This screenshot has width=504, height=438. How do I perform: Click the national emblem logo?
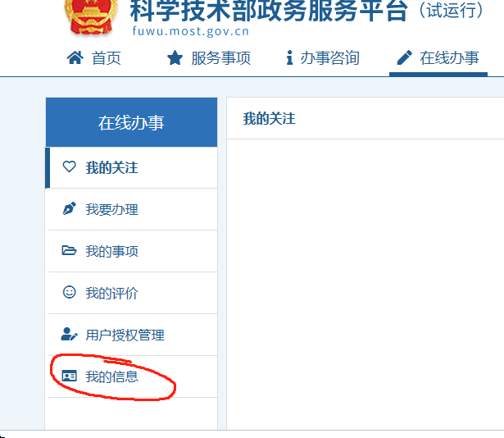click(x=91, y=16)
